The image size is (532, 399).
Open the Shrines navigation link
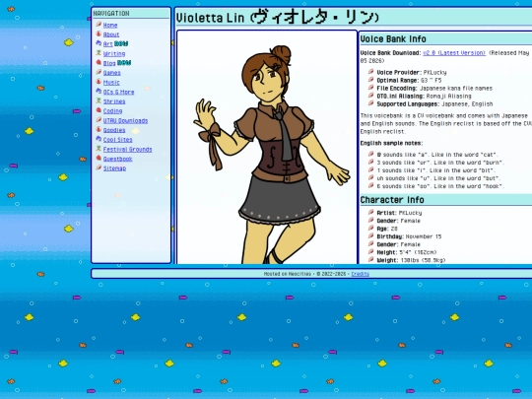[114, 101]
